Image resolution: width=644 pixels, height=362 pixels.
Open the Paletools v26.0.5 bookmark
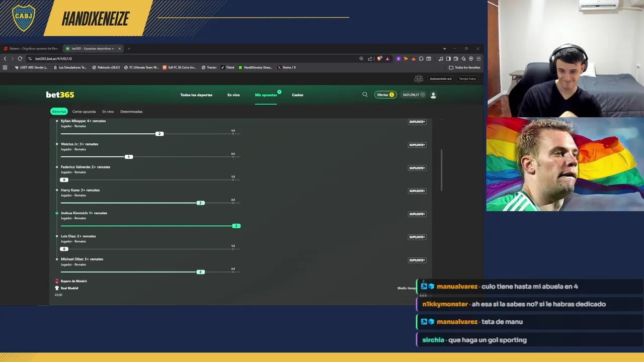(106, 67)
